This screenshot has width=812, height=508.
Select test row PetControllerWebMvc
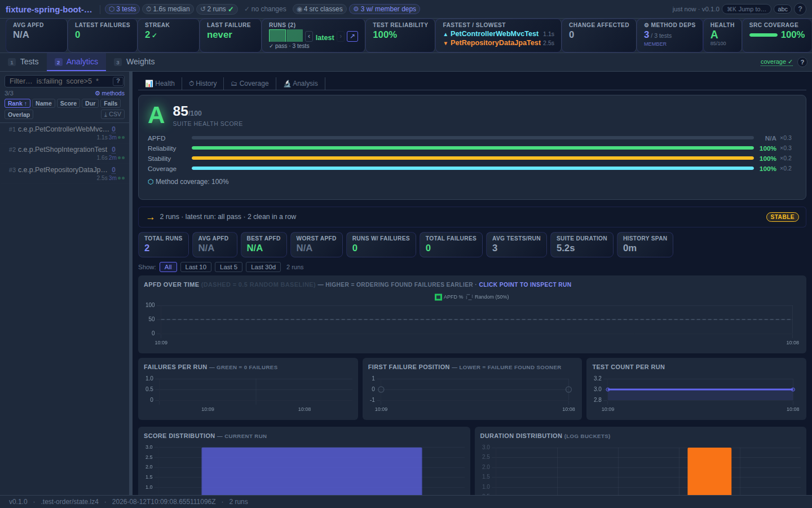click(x=65, y=133)
